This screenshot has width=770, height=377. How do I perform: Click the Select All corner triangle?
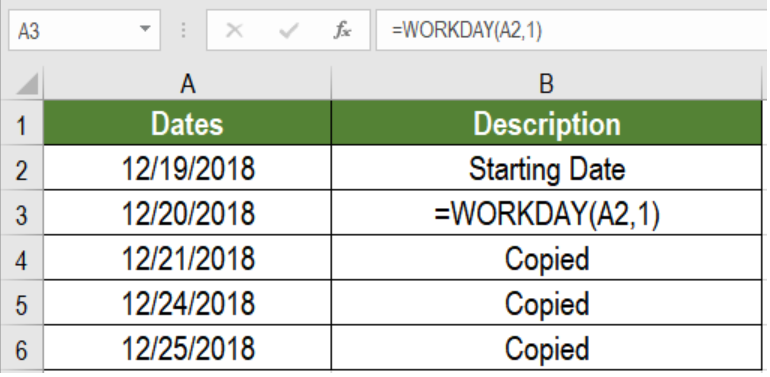27,84
